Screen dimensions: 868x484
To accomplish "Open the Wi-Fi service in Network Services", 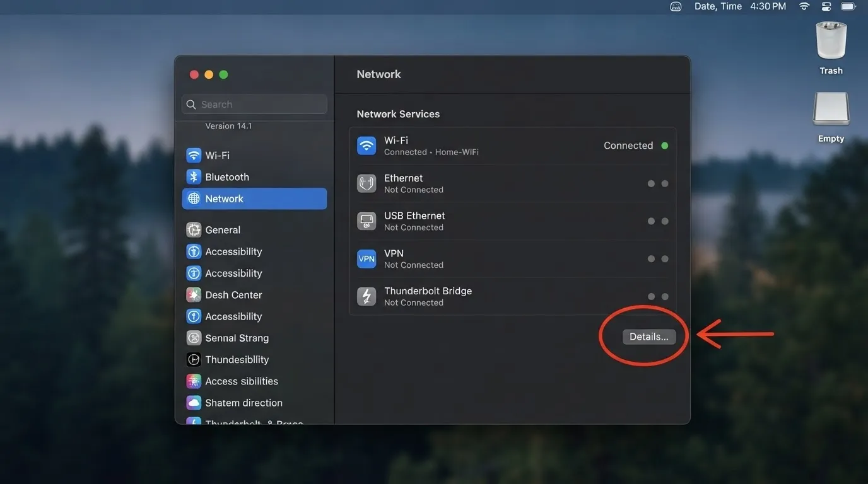I will coord(512,146).
